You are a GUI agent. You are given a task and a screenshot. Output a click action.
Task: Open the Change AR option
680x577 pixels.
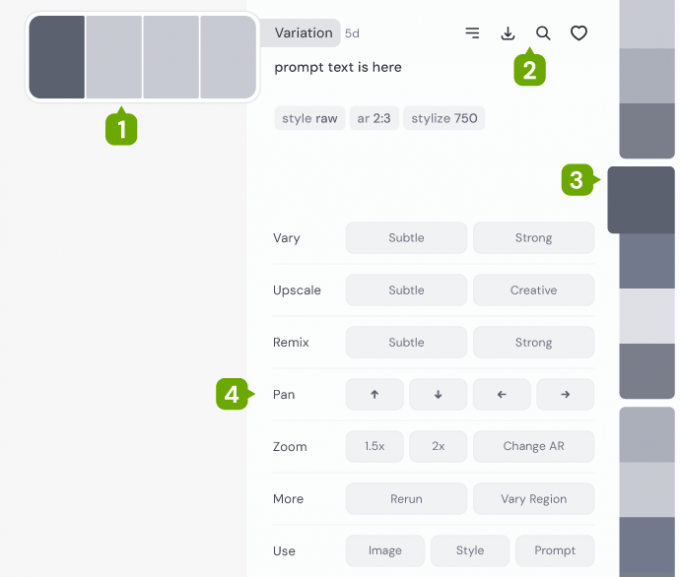534,446
